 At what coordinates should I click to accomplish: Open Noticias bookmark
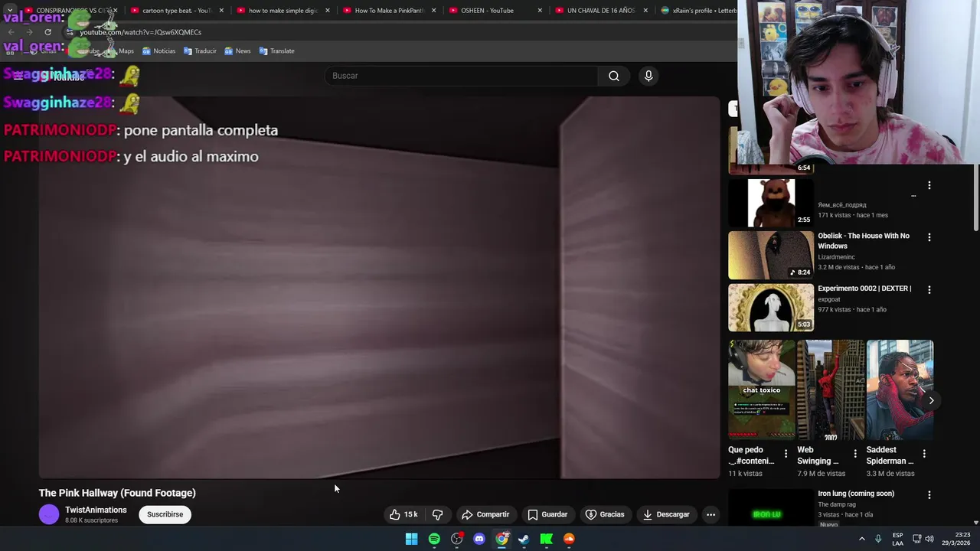tap(158, 51)
